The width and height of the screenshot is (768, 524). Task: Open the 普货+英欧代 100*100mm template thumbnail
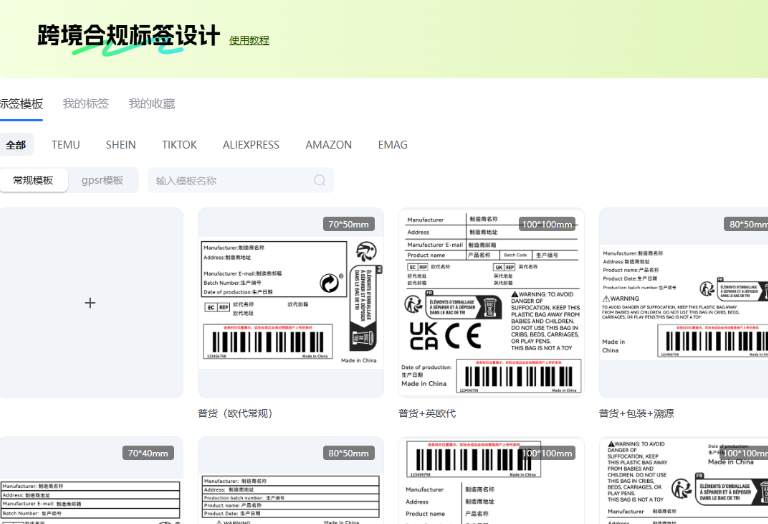[x=490, y=303]
